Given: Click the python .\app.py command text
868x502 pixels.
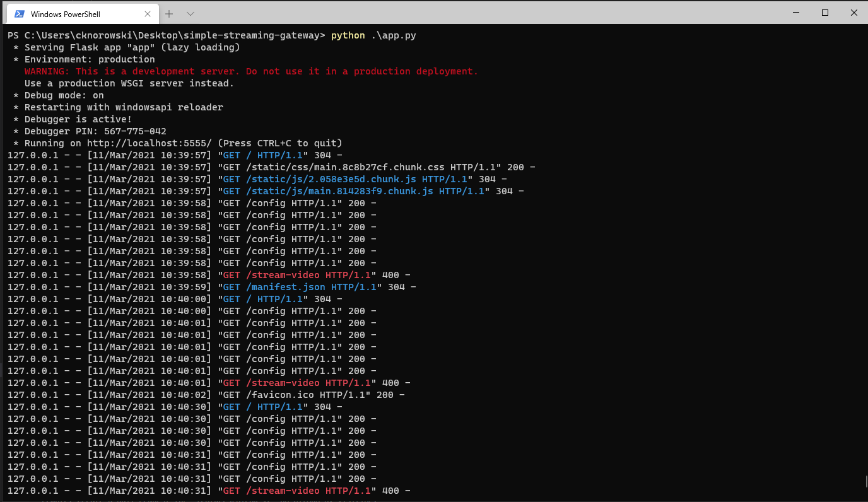Looking at the screenshot, I should tap(373, 35).
